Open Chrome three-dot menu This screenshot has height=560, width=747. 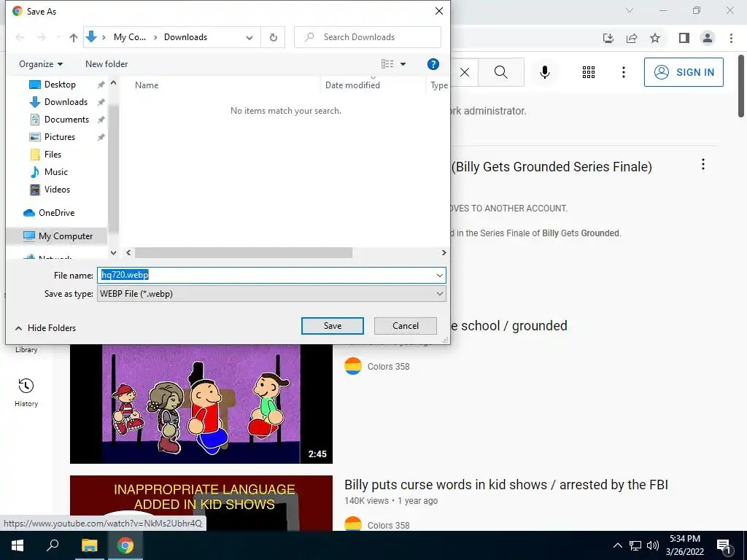(731, 38)
